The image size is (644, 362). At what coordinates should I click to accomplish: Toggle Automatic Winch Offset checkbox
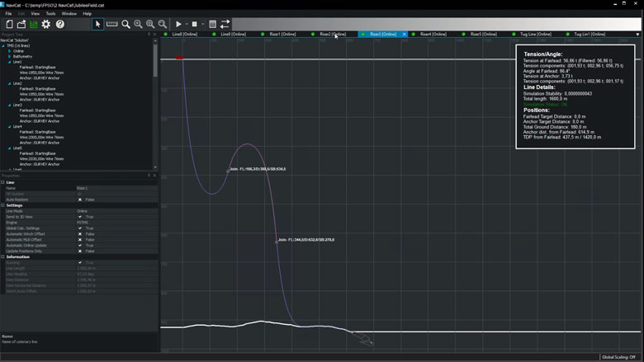[x=80, y=234]
